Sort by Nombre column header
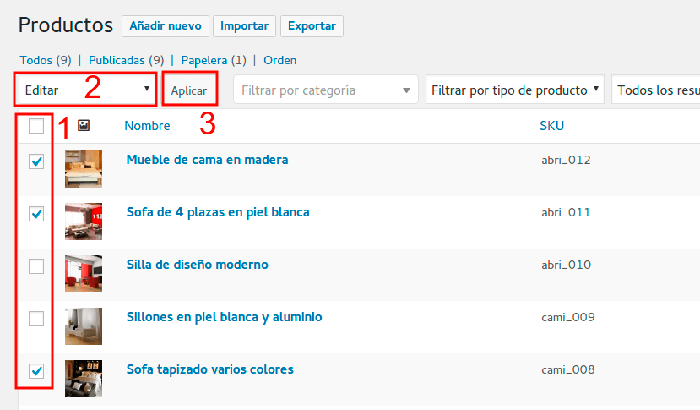Viewport: 700px width, 410px height. pos(147,126)
